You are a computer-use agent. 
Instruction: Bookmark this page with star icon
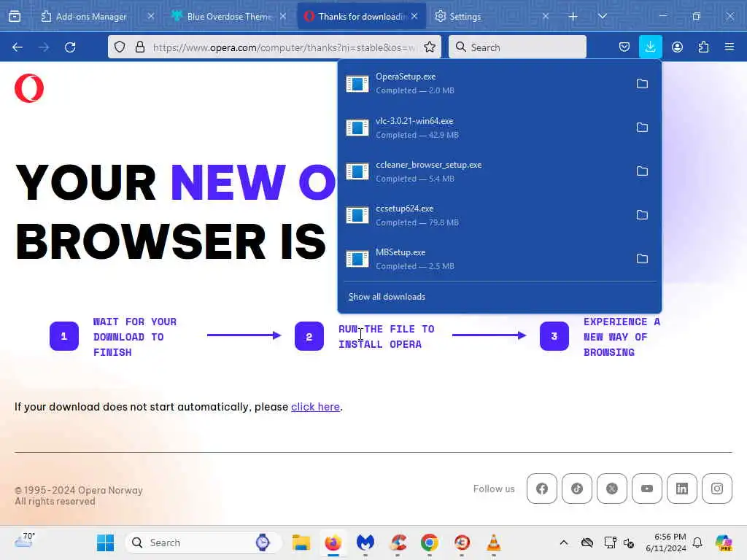(x=430, y=47)
